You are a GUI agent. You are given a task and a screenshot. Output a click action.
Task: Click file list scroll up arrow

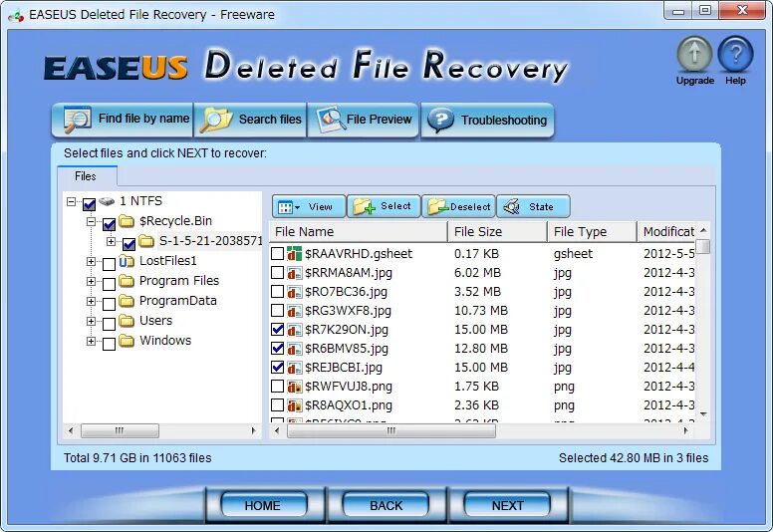coord(703,230)
